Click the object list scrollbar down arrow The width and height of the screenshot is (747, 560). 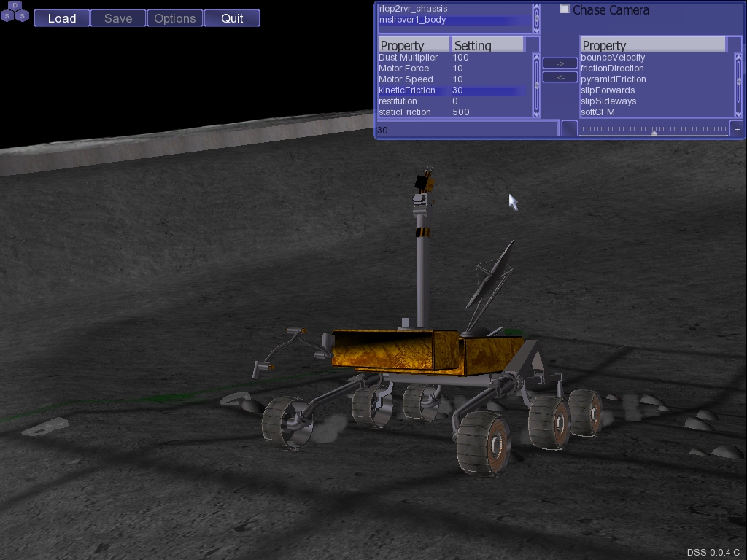(x=536, y=30)
